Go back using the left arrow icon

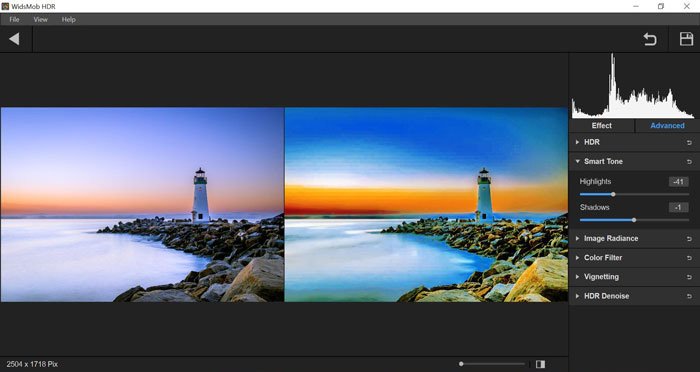(14, 39)
